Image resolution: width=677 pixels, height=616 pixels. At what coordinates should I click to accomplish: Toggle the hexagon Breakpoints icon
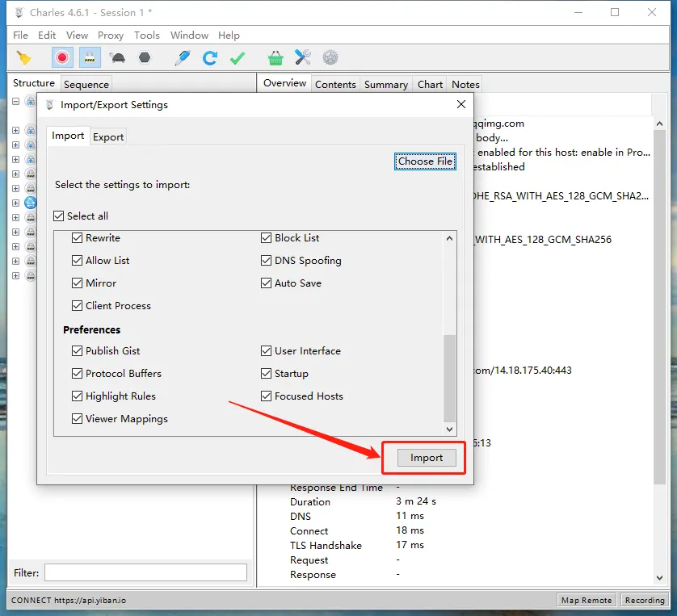145,57
